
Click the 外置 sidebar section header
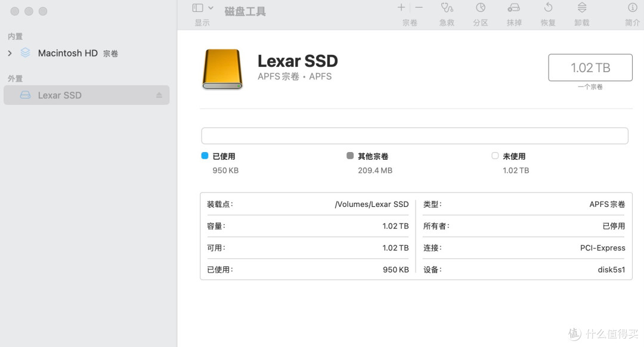coord(15,79)
